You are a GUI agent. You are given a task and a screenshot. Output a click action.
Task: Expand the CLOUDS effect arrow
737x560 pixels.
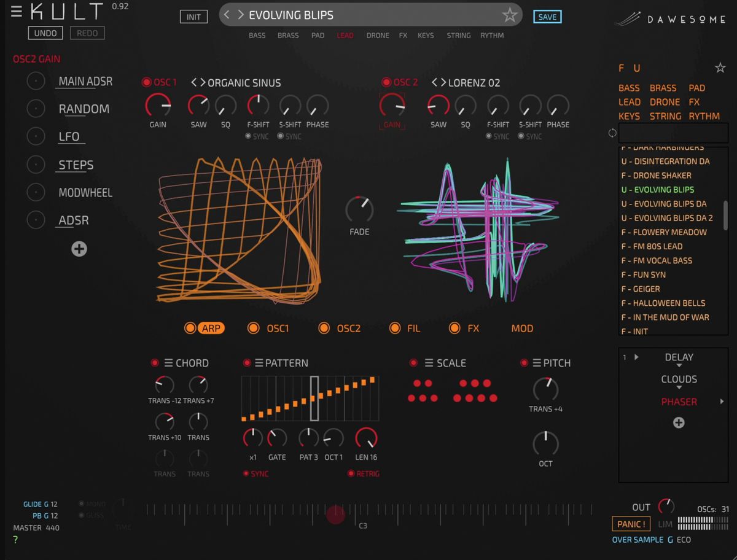tap(679, 387)
